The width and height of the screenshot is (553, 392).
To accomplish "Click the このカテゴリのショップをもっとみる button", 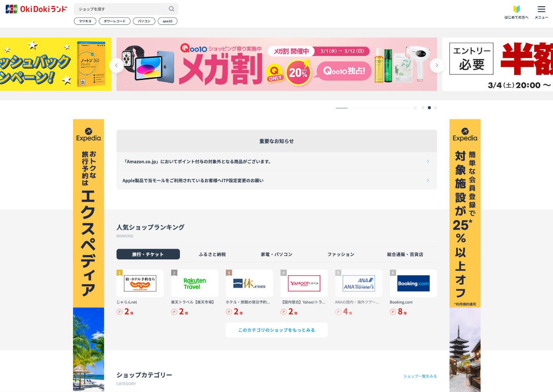I will [x=276, y=330].
